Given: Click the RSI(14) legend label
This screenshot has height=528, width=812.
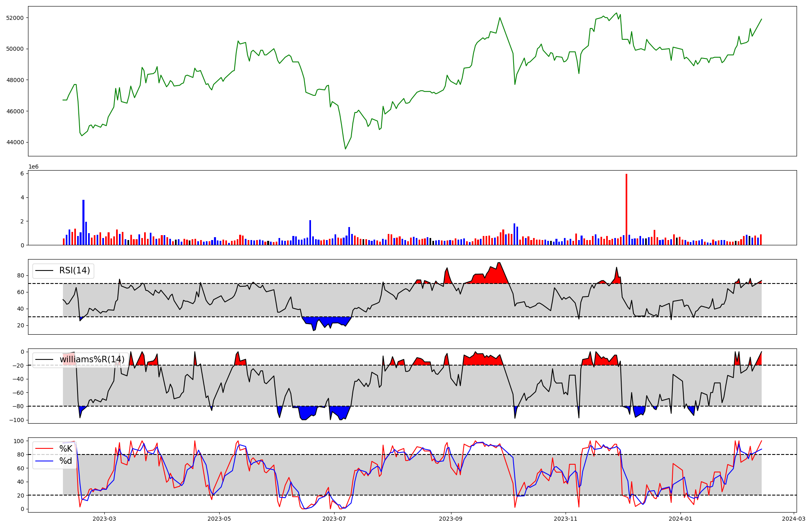Looking at the screenshot, I should click(75, 270).
